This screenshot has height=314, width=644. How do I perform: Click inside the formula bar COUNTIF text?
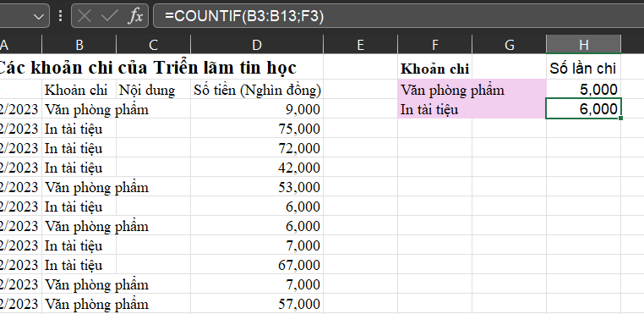pos(244,16)
